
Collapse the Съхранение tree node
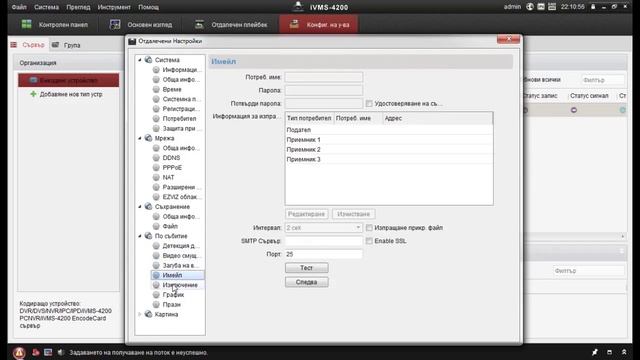140,207
